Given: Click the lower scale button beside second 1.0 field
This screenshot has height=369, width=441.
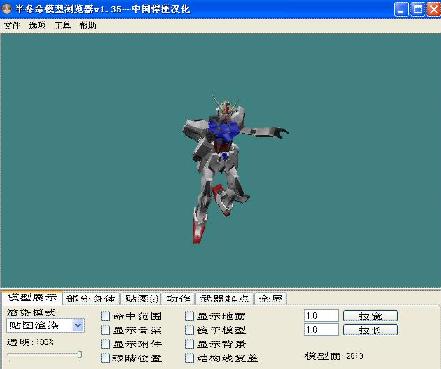Looking at the screenshot, I should (x=370, y=330).
